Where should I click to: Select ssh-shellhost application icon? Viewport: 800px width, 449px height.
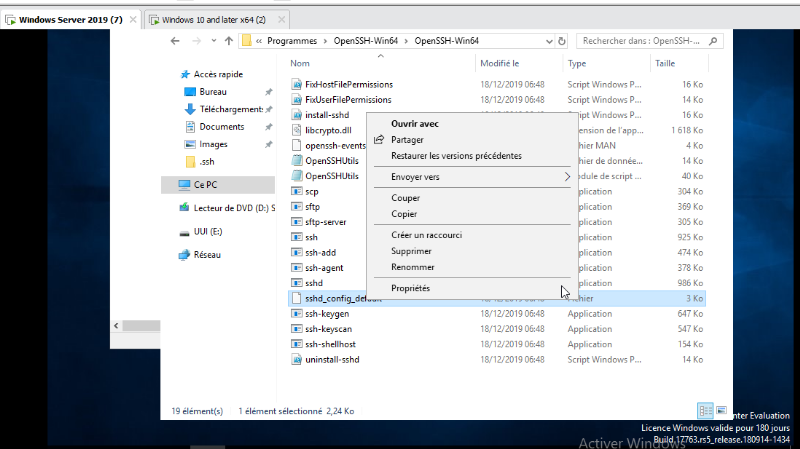[296, 344]
